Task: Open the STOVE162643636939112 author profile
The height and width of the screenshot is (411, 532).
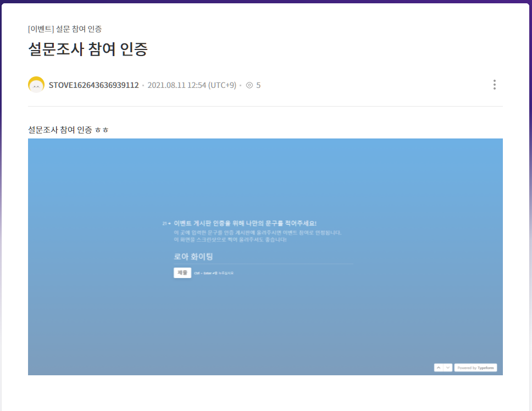Action: point(93,85)
